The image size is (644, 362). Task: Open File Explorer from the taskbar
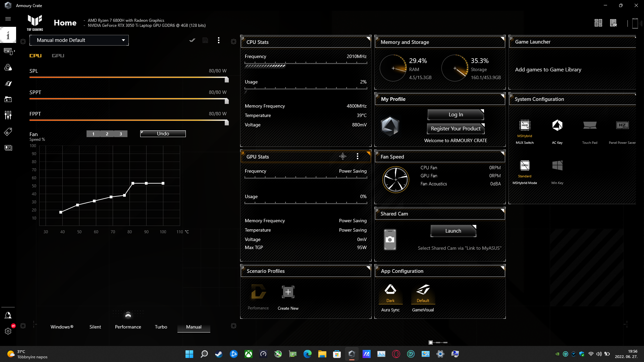(322, 354)
